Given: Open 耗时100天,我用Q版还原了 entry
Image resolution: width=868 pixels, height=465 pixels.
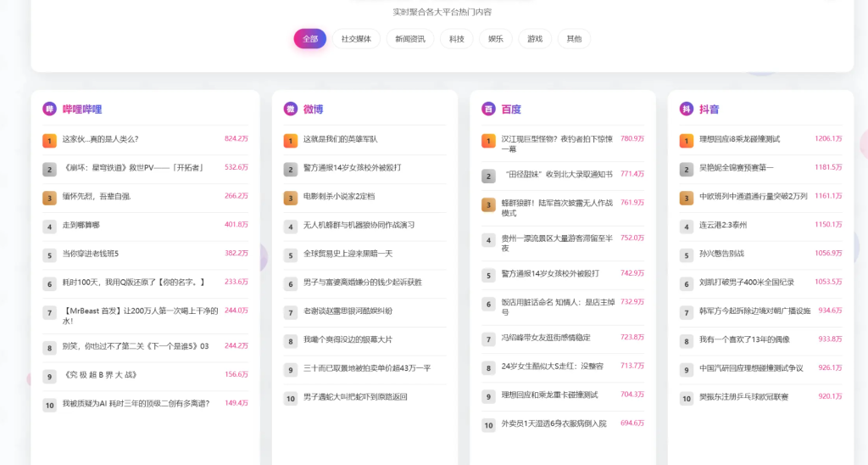Looking at the screenshot, I should (134, 283).
